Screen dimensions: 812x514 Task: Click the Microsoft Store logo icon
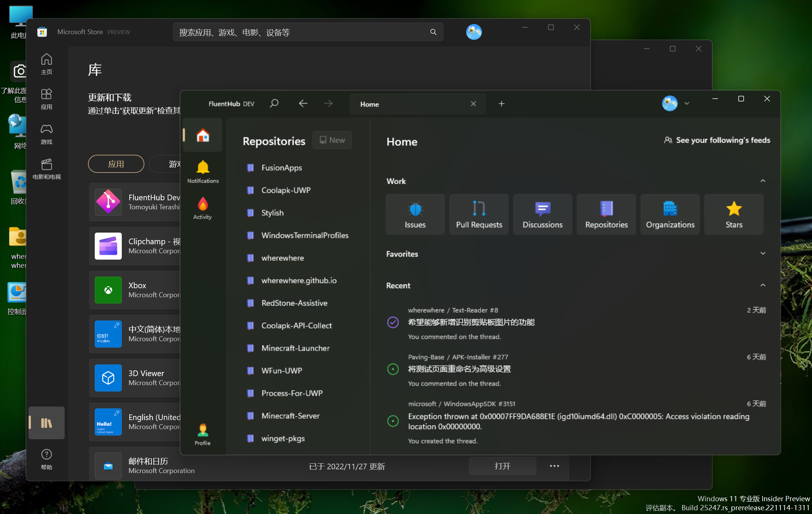point(42,32)
